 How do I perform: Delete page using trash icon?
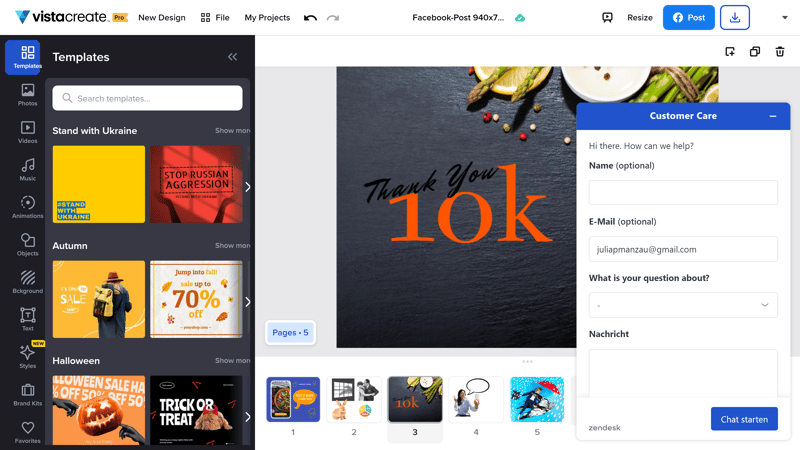click(x=780, y=52)
